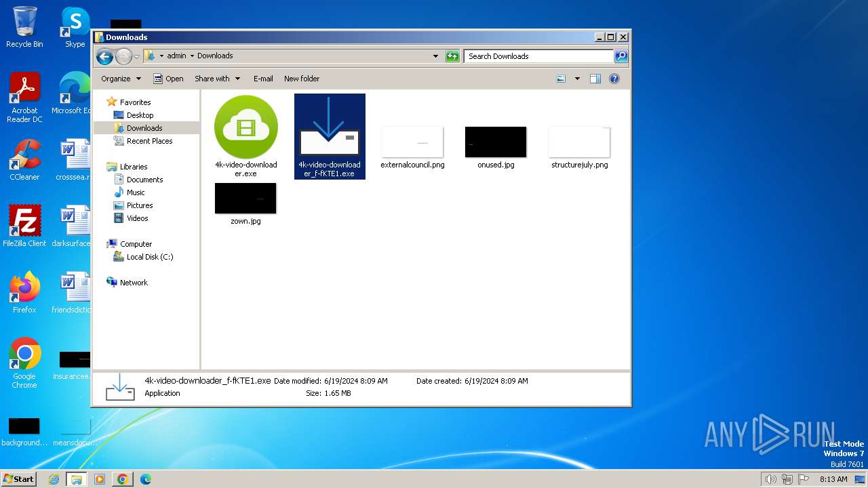Select Network in navigation pane
Screen dimensions: 868x488
[x=134, y=283]
